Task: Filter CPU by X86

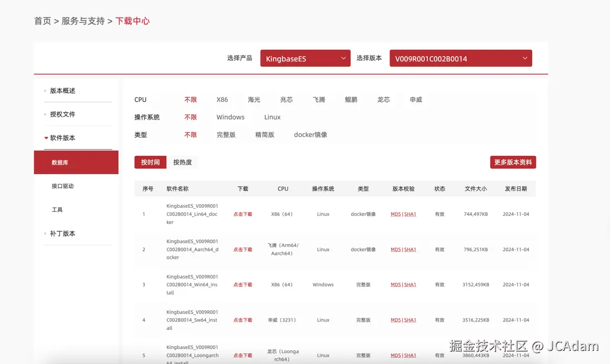Action: [x=222, y=100]
